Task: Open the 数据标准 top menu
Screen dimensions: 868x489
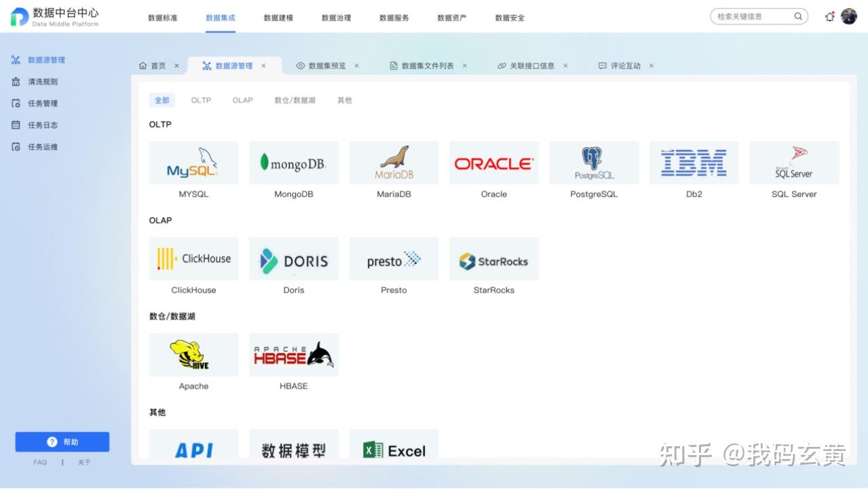Action: pyautogui.click(x=163, y=18)
